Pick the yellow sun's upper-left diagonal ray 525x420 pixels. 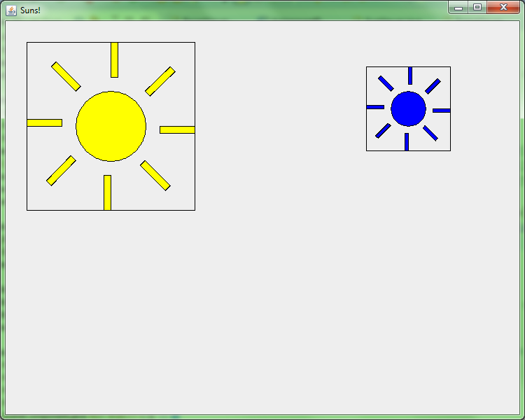click(66, 76)
